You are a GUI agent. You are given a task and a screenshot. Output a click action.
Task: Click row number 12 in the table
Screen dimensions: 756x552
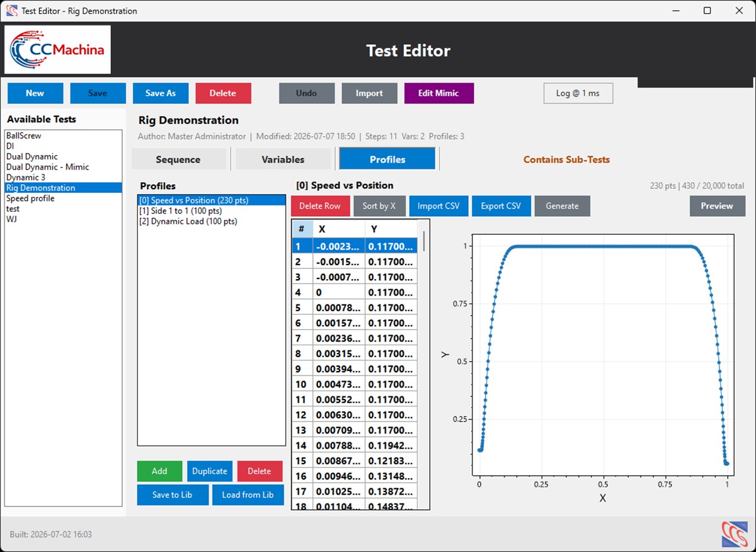point(302,415)
